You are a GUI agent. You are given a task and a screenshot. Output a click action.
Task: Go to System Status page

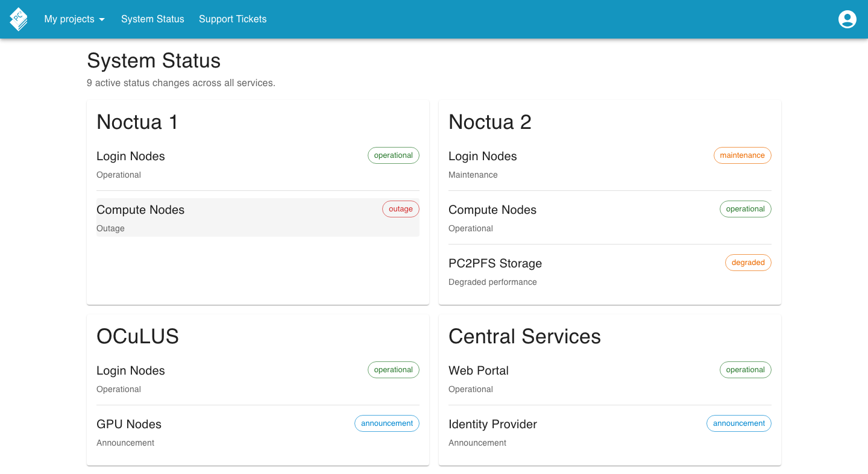point(153,19)
